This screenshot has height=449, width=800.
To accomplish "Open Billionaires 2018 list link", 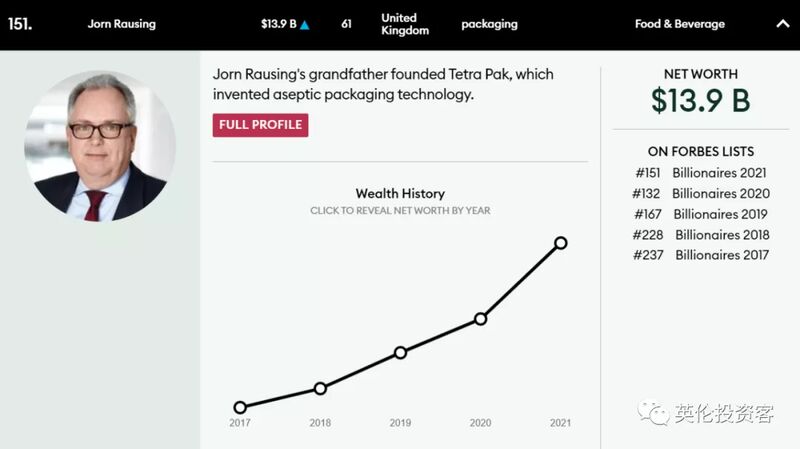I will tap(722, 235).
